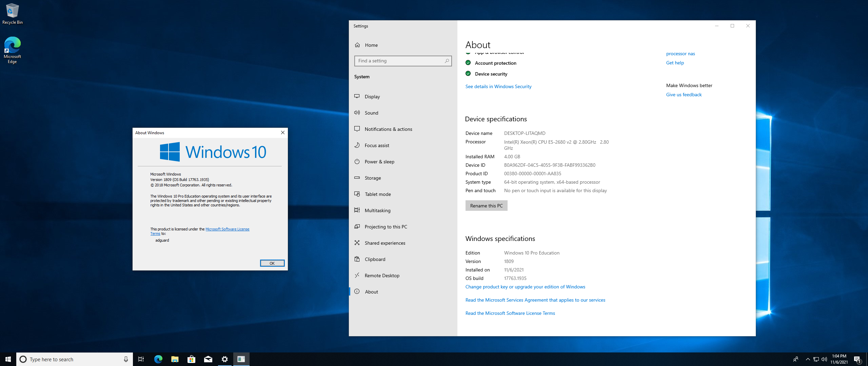Click the Settings gear taskbar icon

224,359
